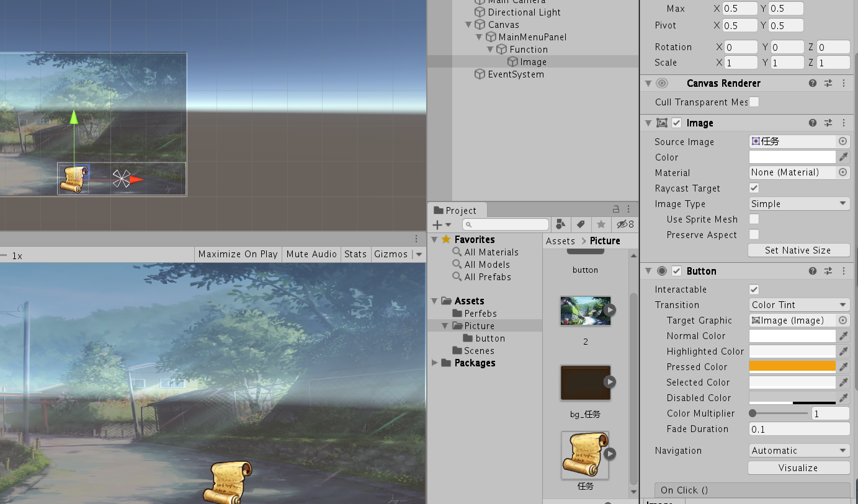Click the Visualize navigation button

(x=798, y=468)
